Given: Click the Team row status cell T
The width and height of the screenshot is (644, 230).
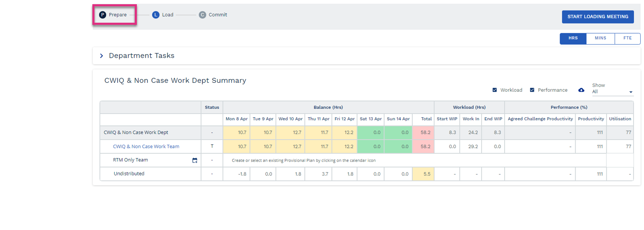Looking at the screenshot, I should 212,147.
